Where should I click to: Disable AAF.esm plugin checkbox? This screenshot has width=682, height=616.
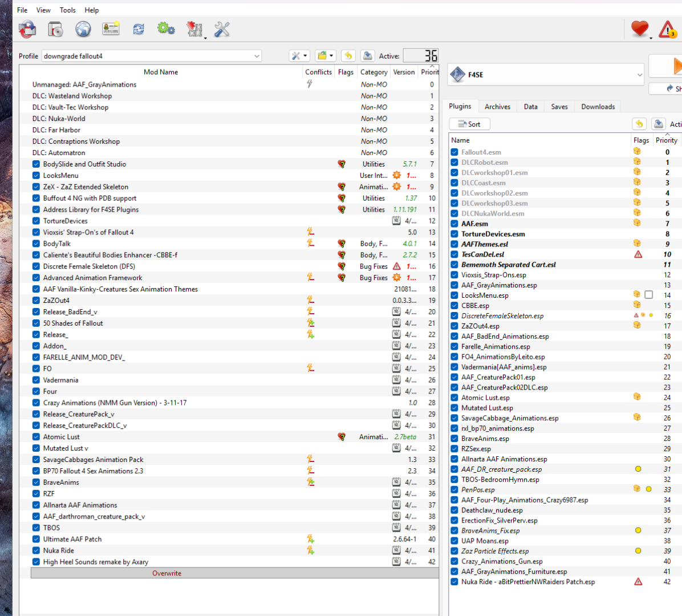[x=454, y=224]
